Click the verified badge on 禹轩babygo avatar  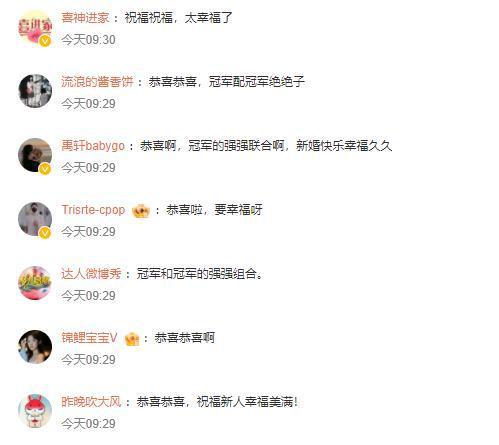click(45, 169)
